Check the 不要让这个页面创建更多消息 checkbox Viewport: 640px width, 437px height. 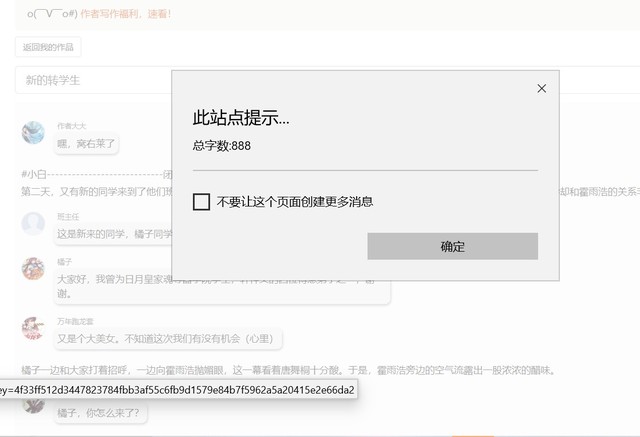[201, 202]
